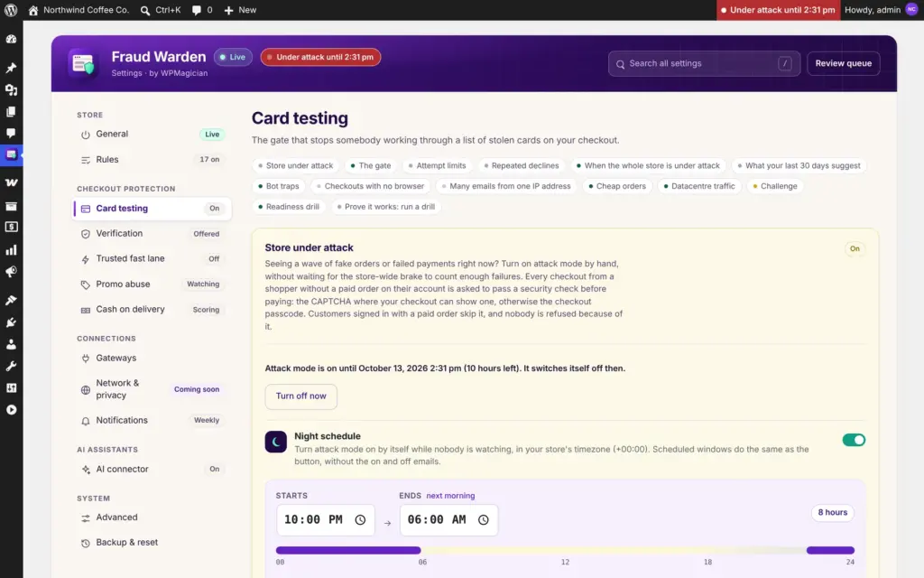Open Tools wrench icon in admin sidebar

pos(11,367)
